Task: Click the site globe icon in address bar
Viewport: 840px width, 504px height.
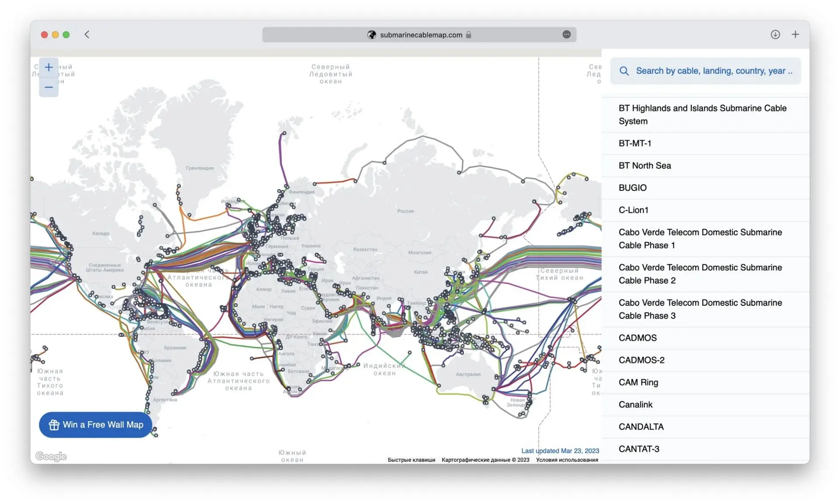Action: (371, 35)
